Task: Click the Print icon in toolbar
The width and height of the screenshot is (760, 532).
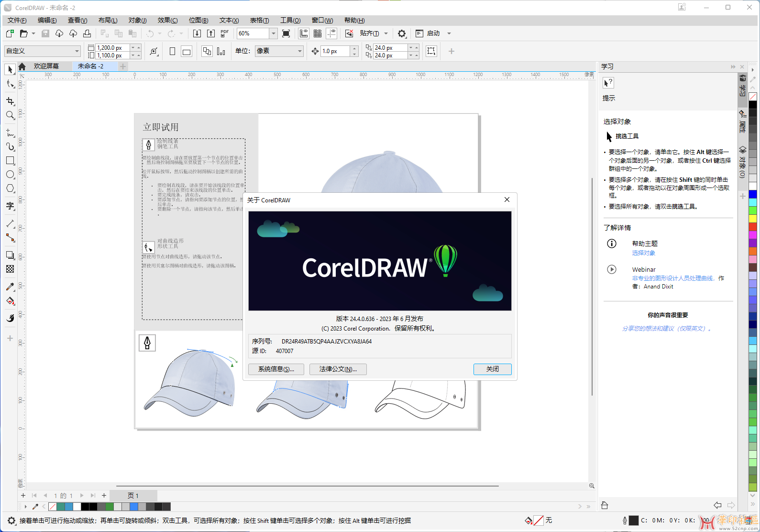Action: 87,33
